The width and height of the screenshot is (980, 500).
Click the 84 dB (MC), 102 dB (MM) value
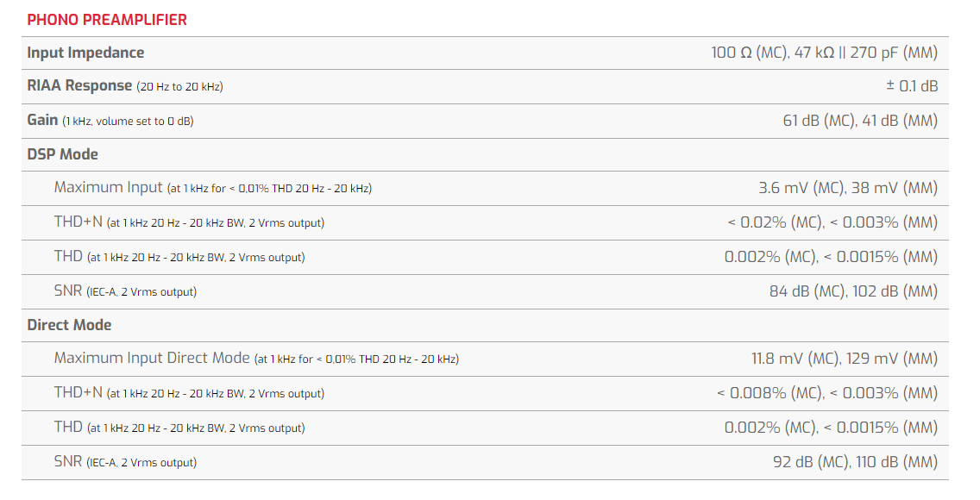coord(853,291)
